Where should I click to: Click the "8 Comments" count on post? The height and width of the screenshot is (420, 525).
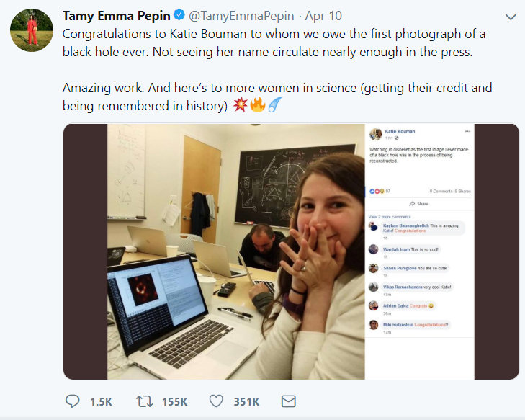click(441, 191)
